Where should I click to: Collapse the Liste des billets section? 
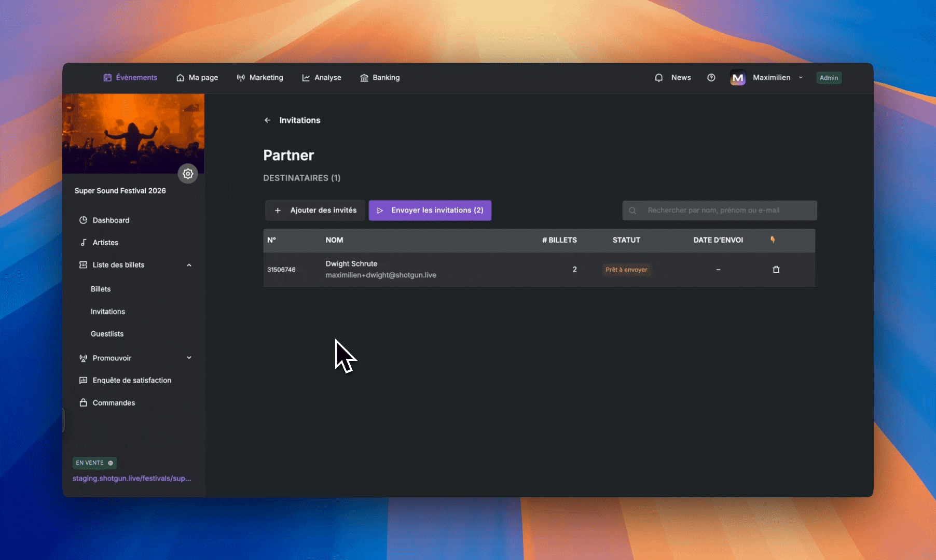pyautogui.click(x=189, y=265)
